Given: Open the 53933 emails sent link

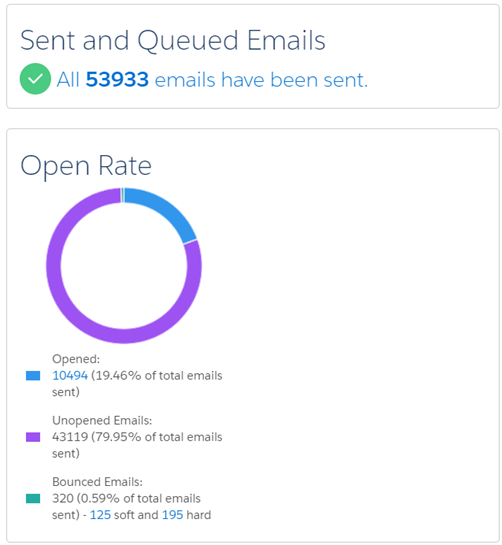Looking at the screenshot, I should [117, 80].
